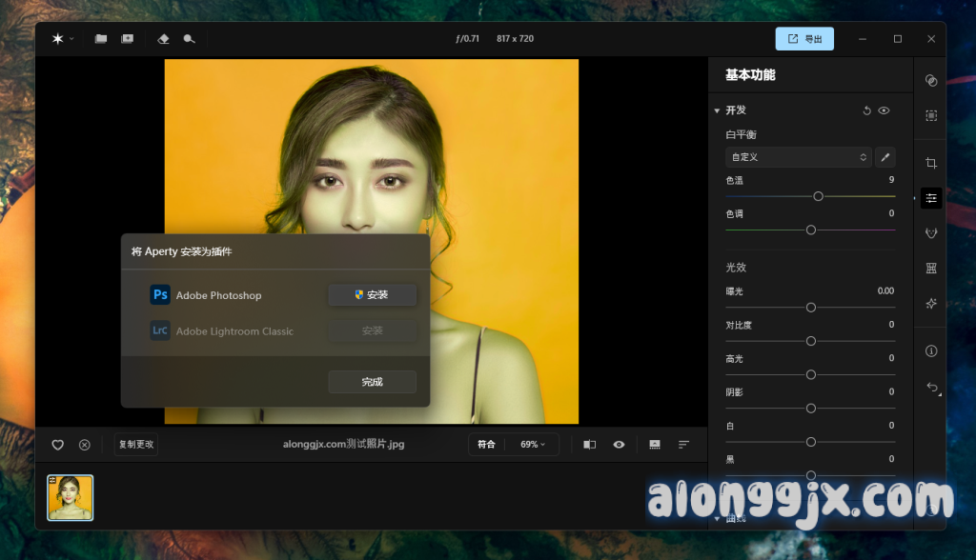The width and height of the screenshot is (976, 560).
Task: Toggle before/after compare view
Action: pos(589,445)
